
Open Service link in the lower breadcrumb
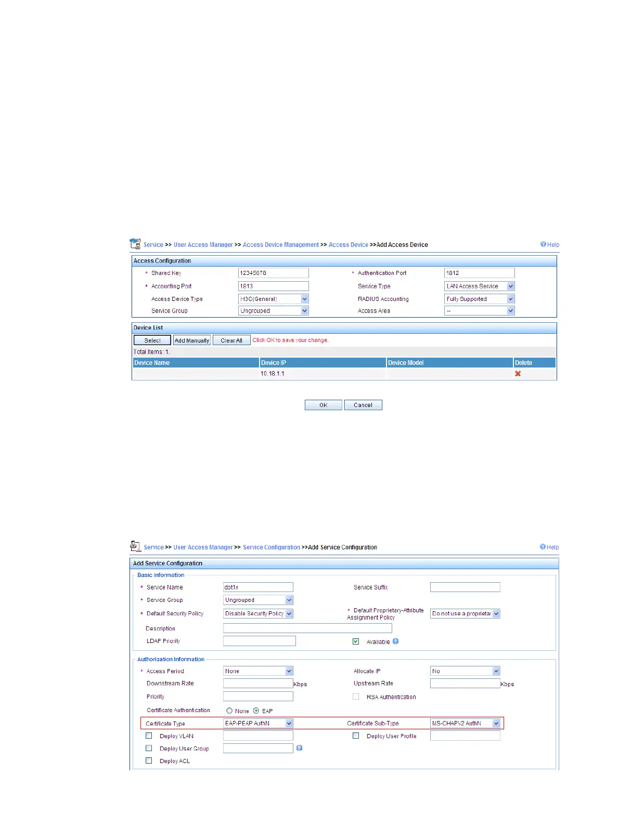tap(154, 547)
